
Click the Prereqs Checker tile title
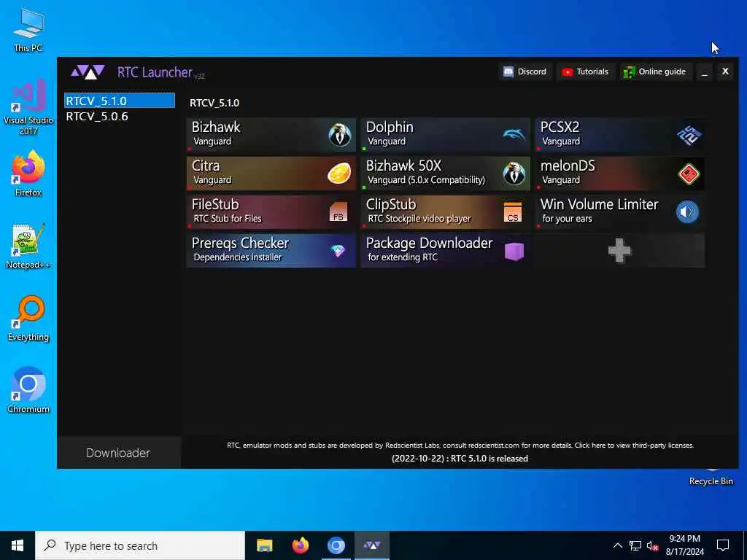[x=240, y=243]
